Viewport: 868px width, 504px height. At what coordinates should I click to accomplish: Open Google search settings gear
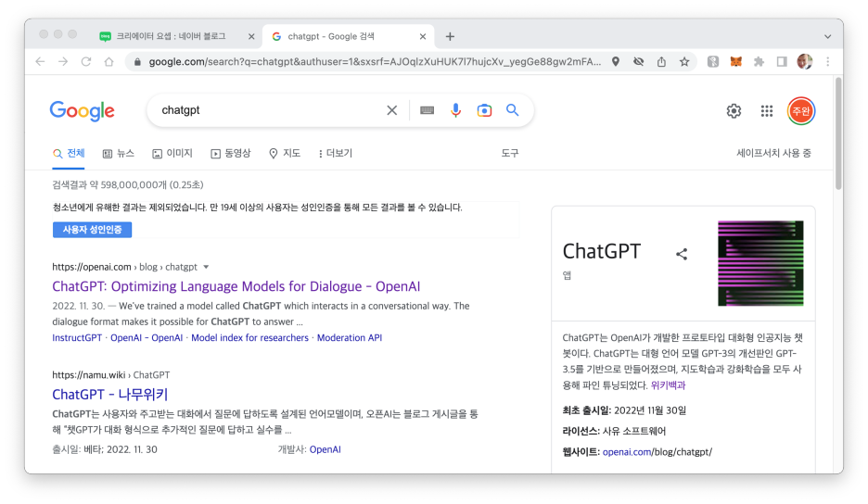(734, 111)
